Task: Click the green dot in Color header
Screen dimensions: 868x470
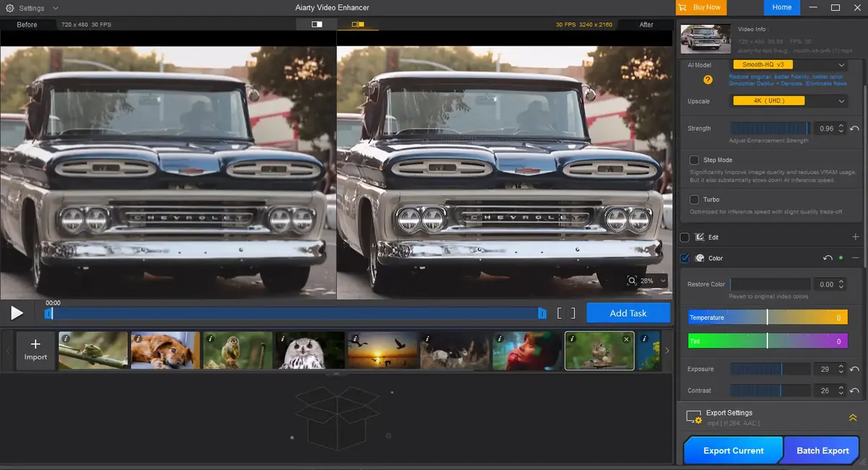Action: [841, 258]
